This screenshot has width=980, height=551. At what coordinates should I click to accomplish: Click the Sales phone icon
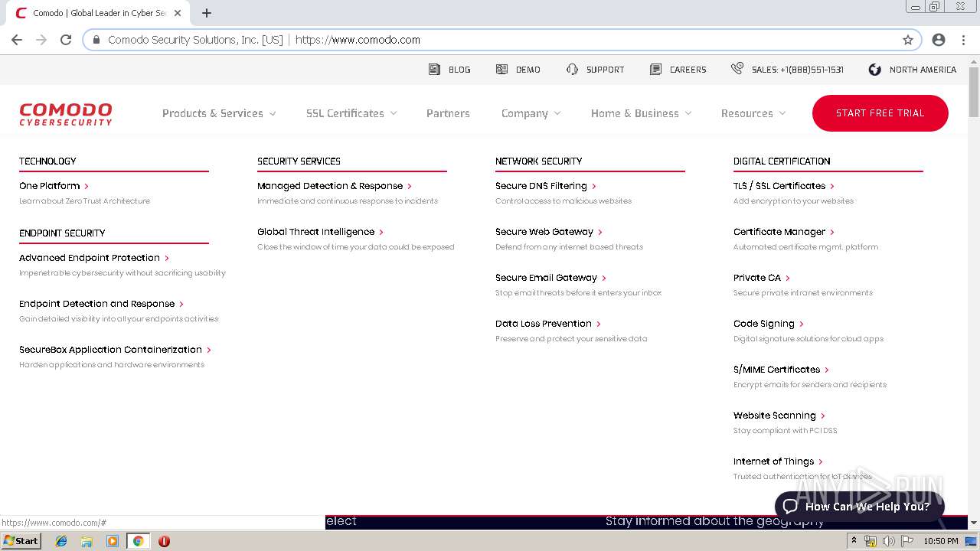[x=737, y=68]
